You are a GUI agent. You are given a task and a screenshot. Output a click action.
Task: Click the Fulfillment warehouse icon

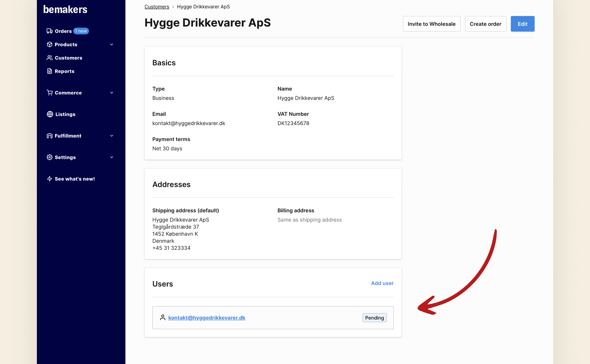pos(49,136)
